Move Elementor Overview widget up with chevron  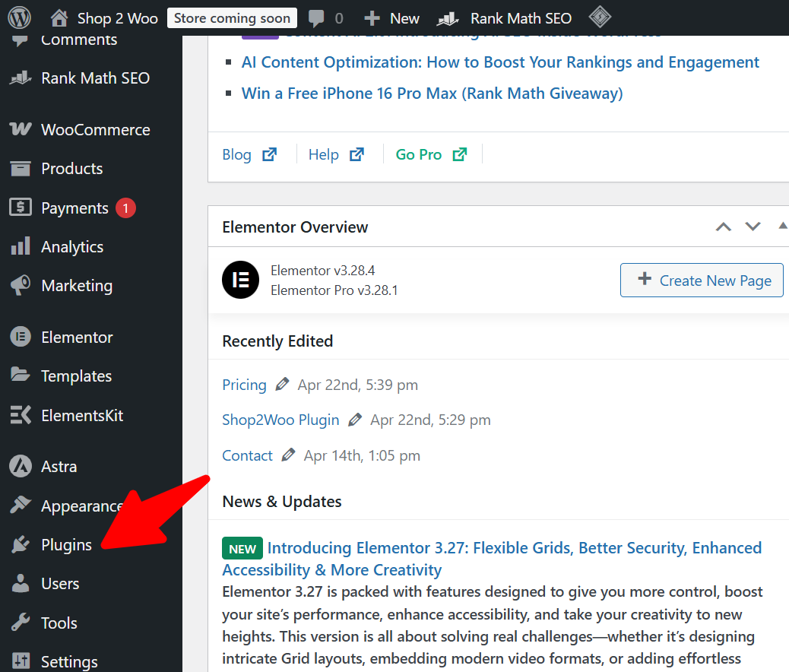point(724,227)
